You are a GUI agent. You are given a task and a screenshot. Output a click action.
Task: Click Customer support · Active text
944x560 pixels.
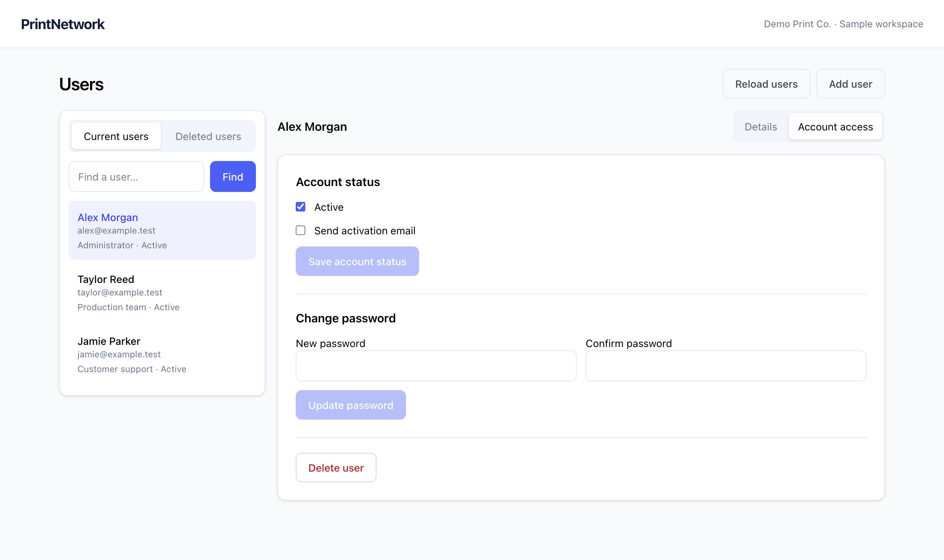point(132,369)
